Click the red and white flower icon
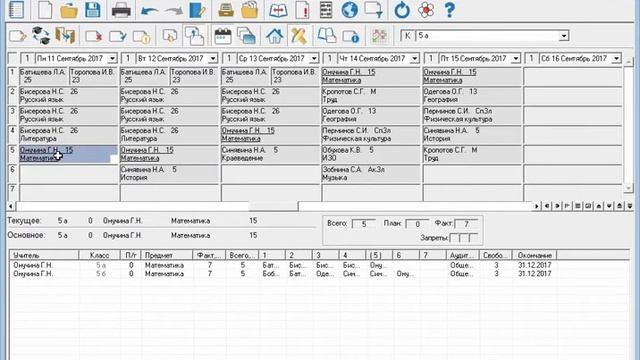 [x=426, y=10]
